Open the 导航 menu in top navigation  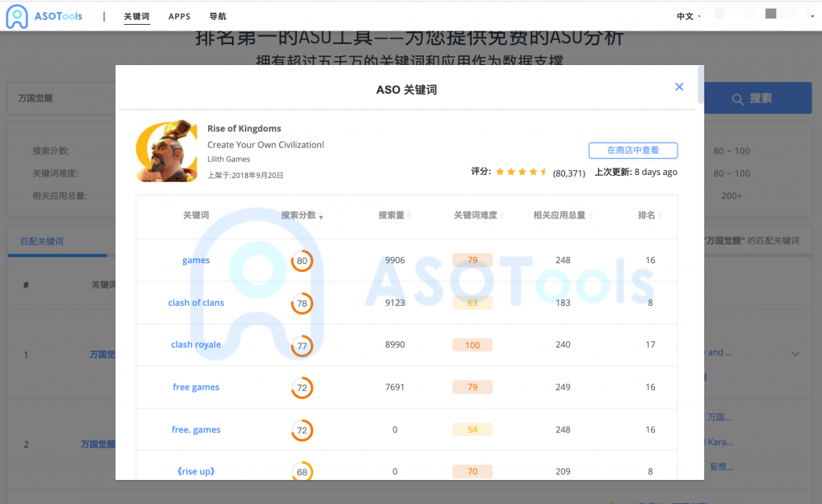218,16
